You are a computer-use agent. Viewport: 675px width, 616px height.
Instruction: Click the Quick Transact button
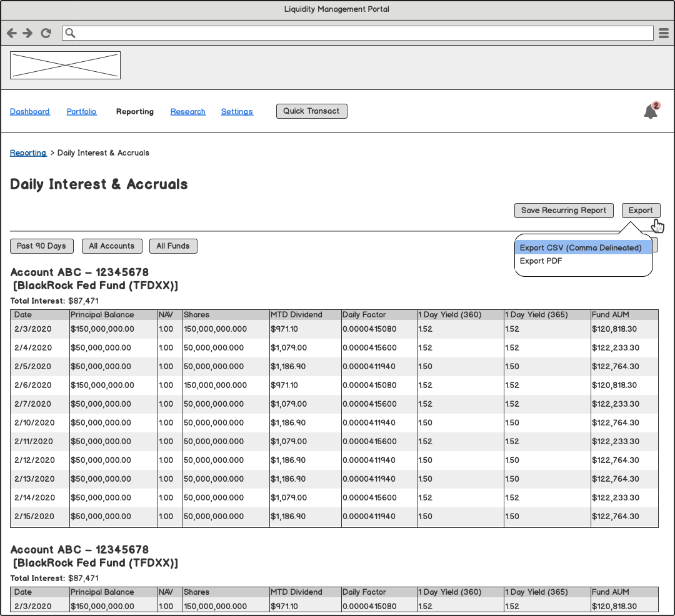tap(312, 111)
